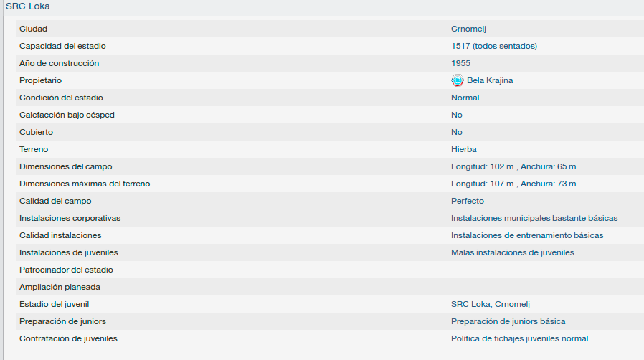Open the Crnomelj city value
Image resolution: width=644 pixels, height=360 pixels.
468,29
